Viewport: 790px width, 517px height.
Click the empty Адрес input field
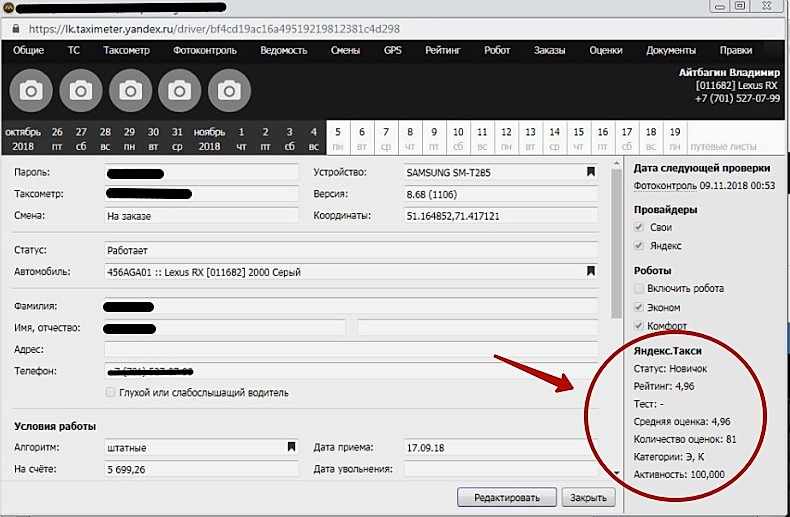[351, 349]
